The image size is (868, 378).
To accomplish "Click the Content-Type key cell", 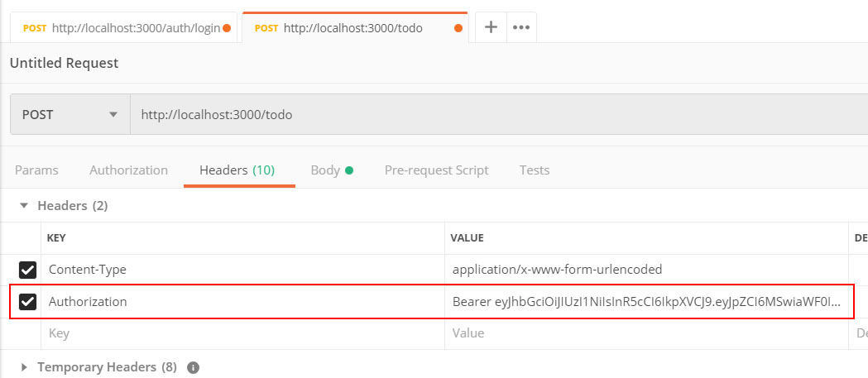I will click(242, 270).
